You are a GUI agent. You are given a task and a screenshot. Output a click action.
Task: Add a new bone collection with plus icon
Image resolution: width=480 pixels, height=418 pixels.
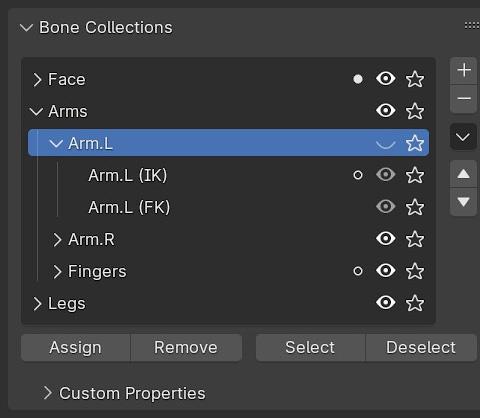tap(464, 71)
